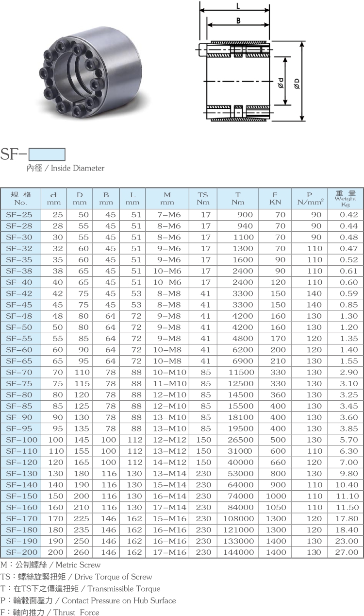
Task: Select the SF-100 row label
Action: (x=21, y=440)
